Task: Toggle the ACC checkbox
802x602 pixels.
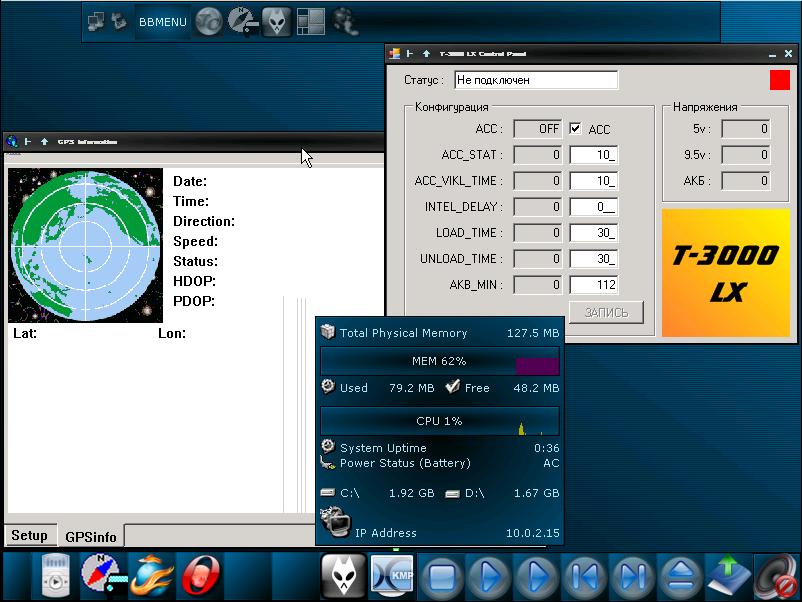Action: 575,128
